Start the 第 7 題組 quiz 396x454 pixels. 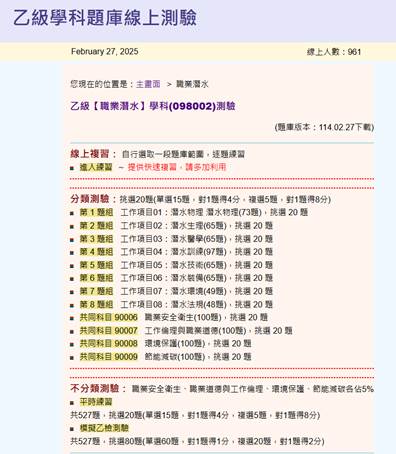coord(96,291)
